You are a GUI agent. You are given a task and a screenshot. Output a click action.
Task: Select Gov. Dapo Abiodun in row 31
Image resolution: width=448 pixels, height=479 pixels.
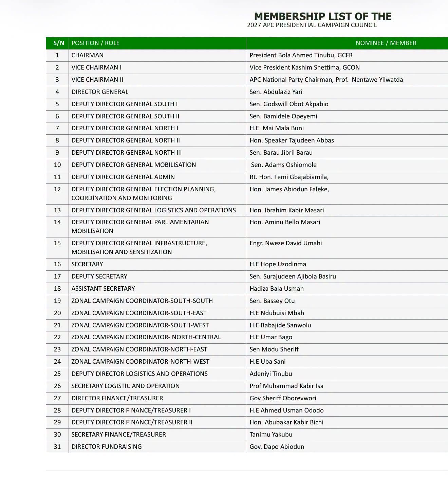click(277, 447)
